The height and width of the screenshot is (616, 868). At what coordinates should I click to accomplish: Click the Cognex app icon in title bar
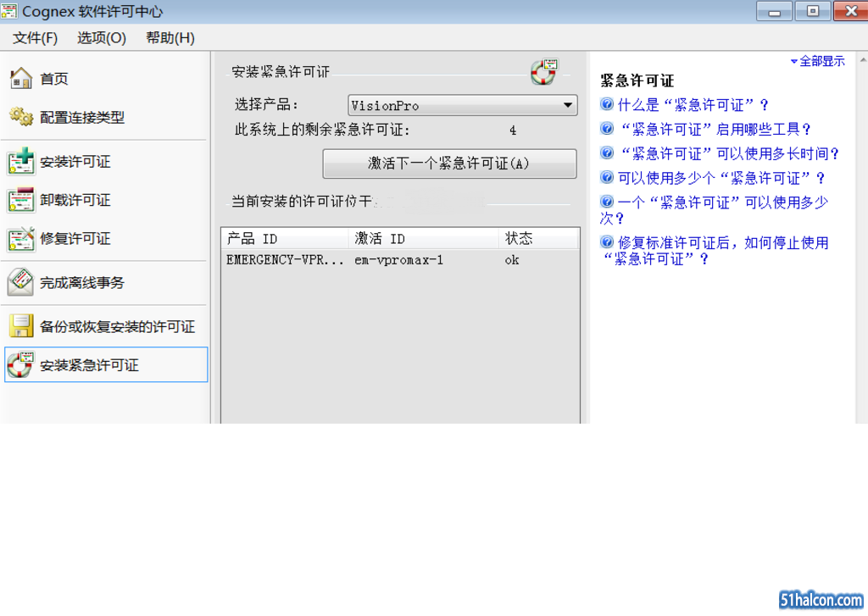pos(9,10)
